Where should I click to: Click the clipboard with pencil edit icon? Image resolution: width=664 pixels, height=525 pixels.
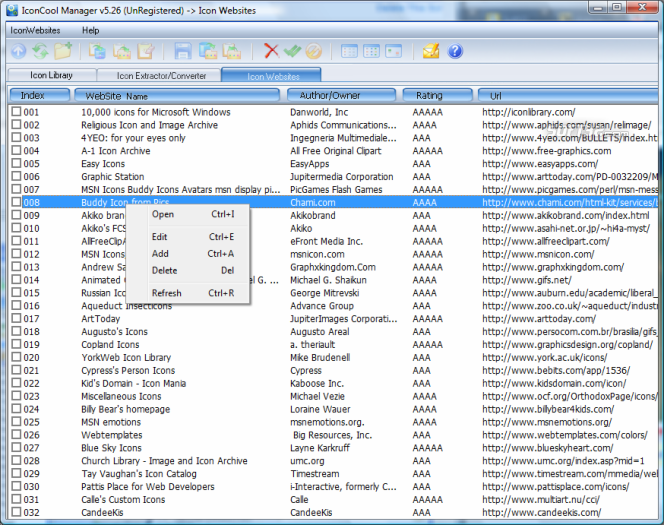tap(145, 51)
